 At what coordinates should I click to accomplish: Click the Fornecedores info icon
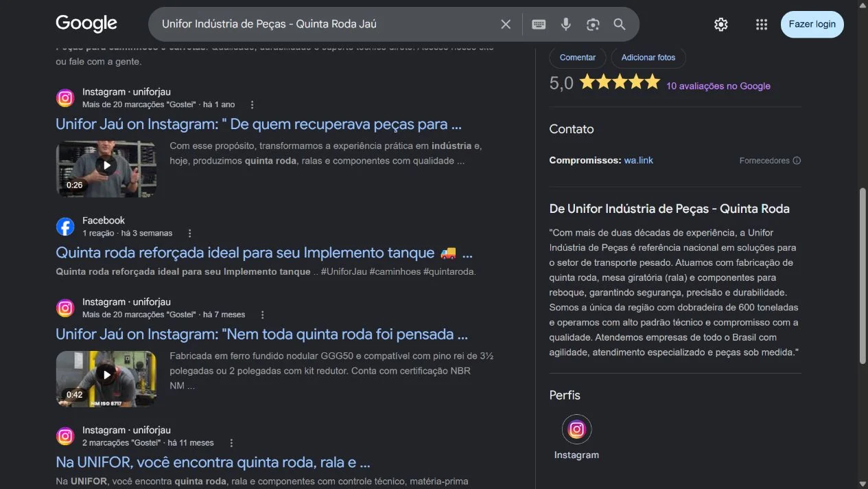pyautogui.click(x=797, y=161)
